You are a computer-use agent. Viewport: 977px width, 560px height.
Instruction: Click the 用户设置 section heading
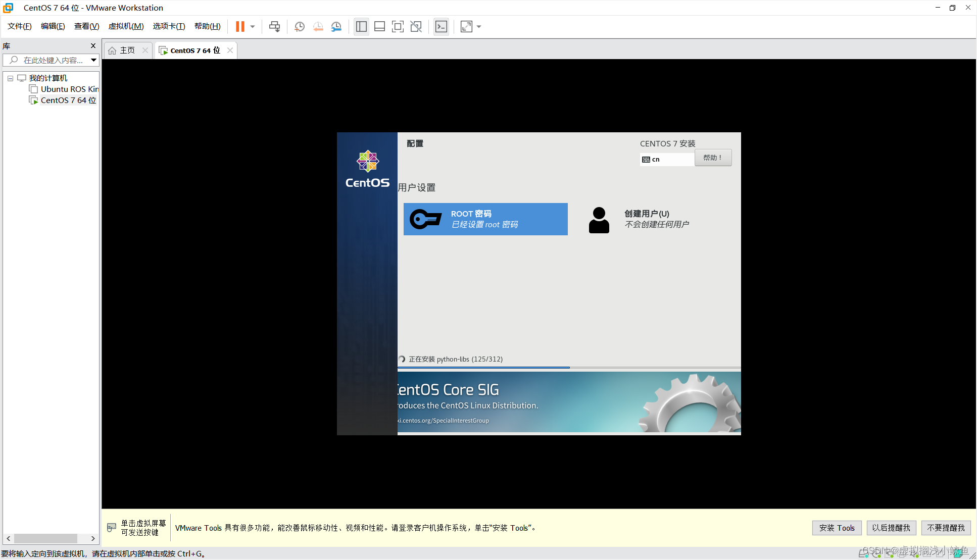pyautogui.click(x=417, y=188)
